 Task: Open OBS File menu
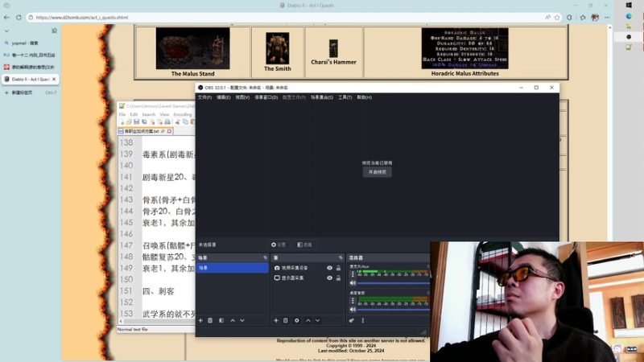[x=204, y=97]
